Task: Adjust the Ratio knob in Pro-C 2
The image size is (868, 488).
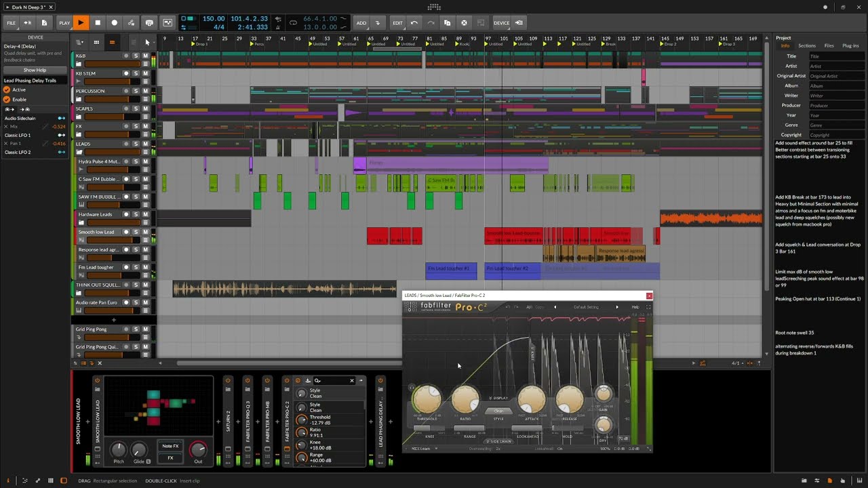Action: pyautogui.click(x=465, y=399)
